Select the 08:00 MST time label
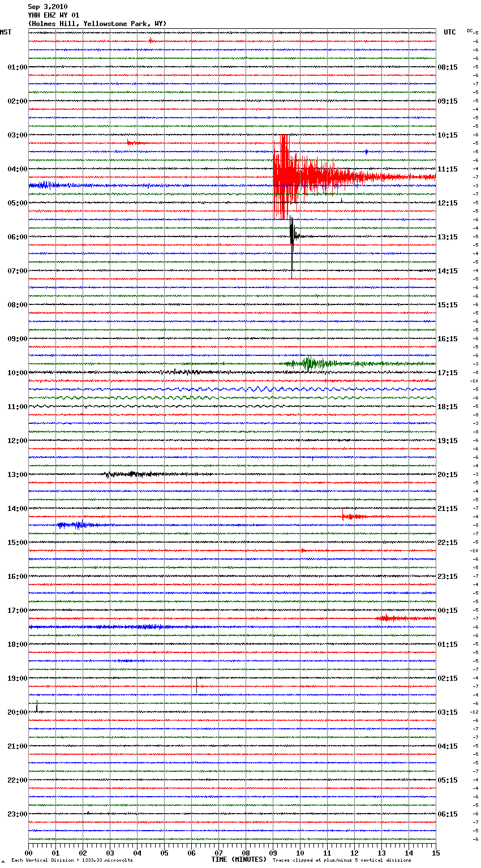This screenshot has height=868, width=481. point(18,305)
